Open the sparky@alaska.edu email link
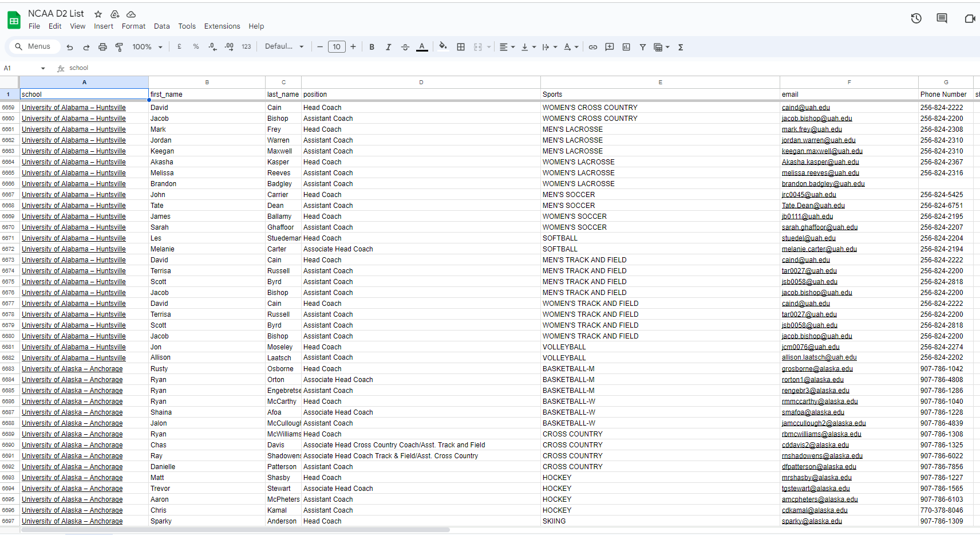The image size is (980, 535). tap(812, 521)
